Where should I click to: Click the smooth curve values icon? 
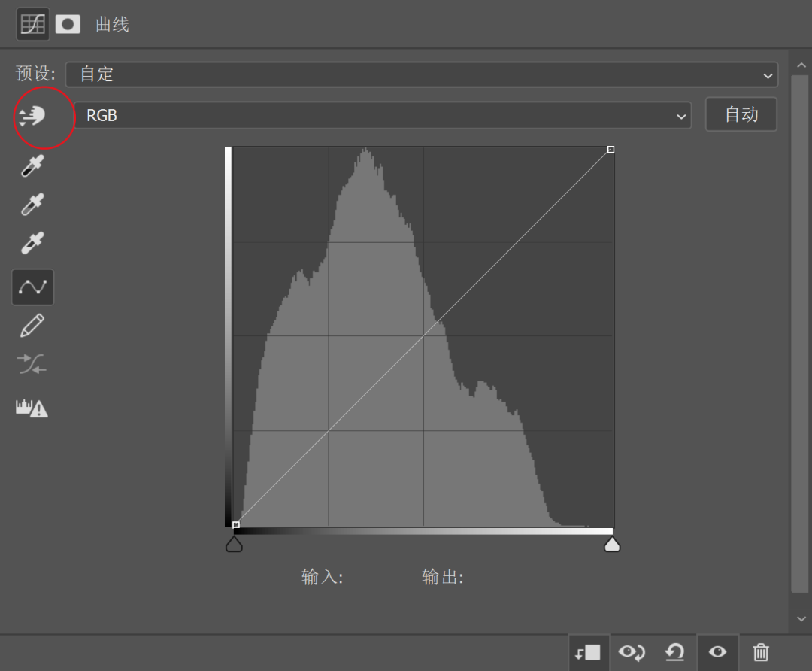32,364
